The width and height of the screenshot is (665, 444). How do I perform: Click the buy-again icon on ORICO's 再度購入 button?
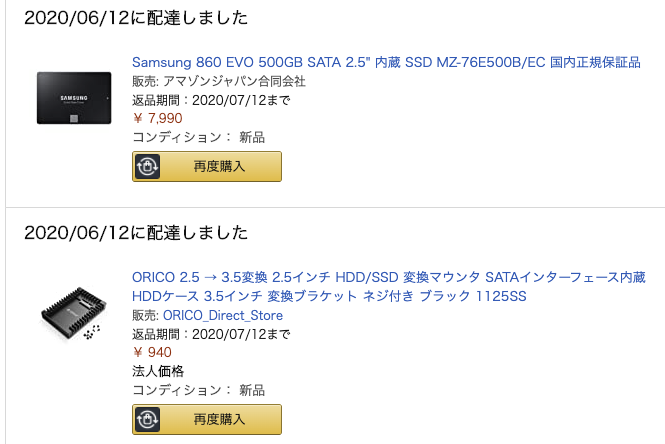point(147,419)
